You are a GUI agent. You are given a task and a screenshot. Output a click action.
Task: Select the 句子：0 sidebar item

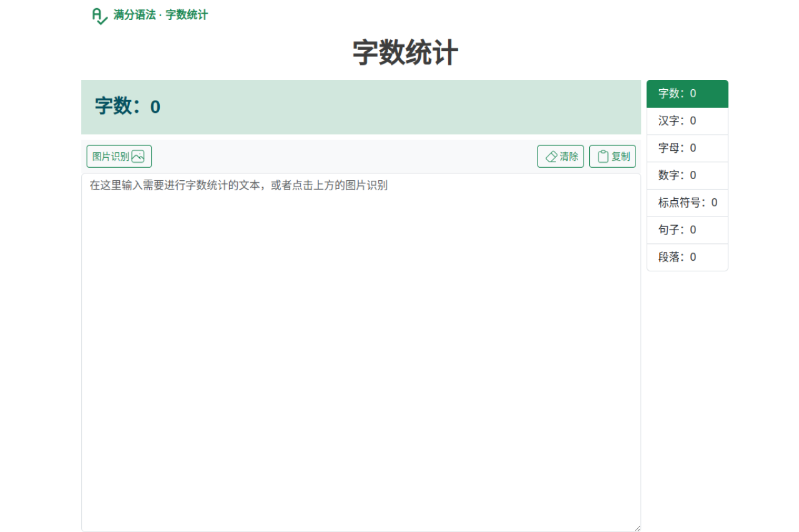click(x=687, y=230)
